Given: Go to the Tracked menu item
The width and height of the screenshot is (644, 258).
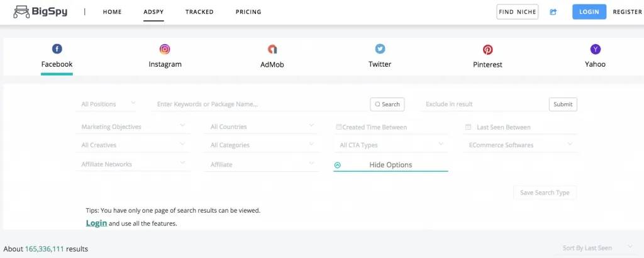Looking at the screenshot, I should coord(199,12).
